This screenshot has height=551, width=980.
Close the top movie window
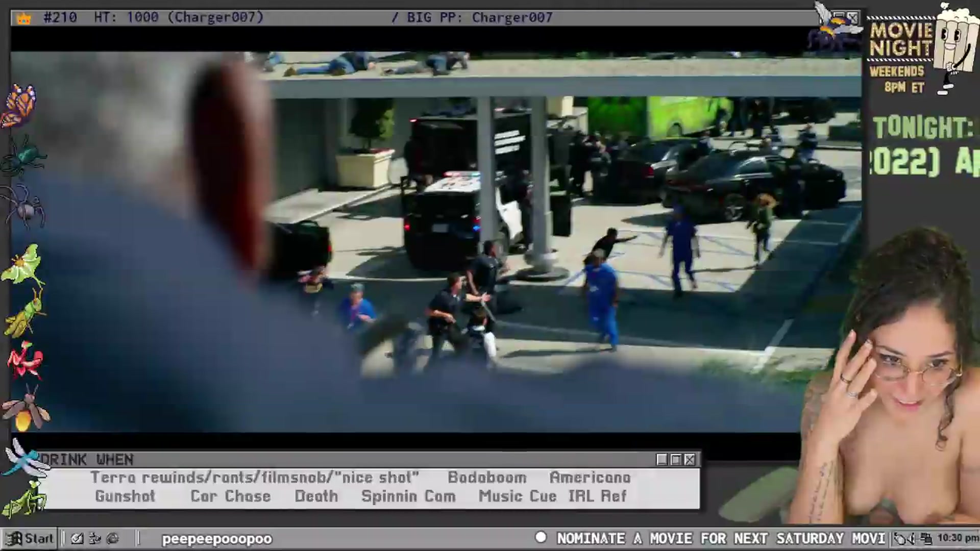pos(853,18)
